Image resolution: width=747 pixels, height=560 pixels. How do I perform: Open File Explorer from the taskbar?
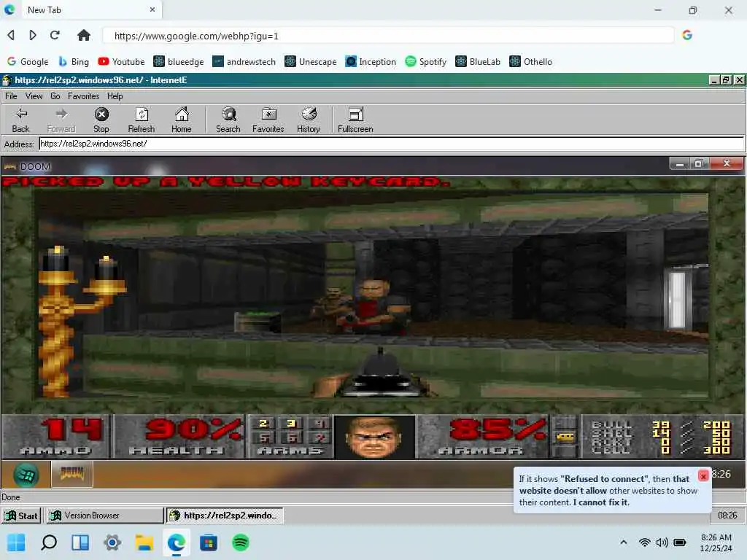144,542
